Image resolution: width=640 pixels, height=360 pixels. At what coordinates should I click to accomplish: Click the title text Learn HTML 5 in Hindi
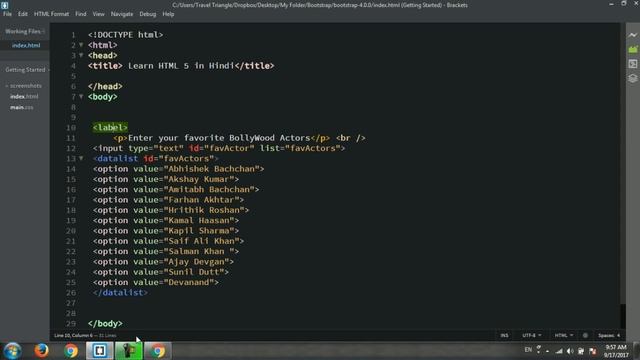click(x=181, y=66)
